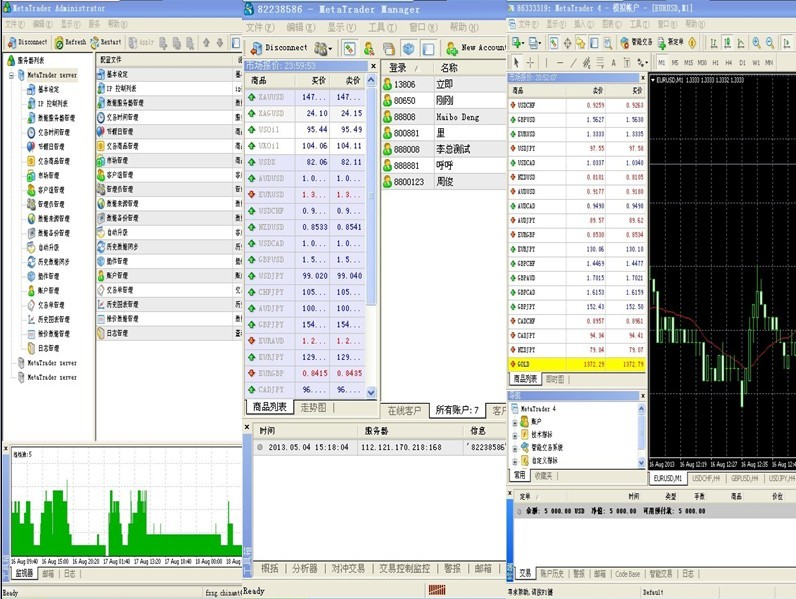Click the blue cube icon in Manager
Image resolution: width=796 pixels, height=599 pixels.
tap(409, 49)
